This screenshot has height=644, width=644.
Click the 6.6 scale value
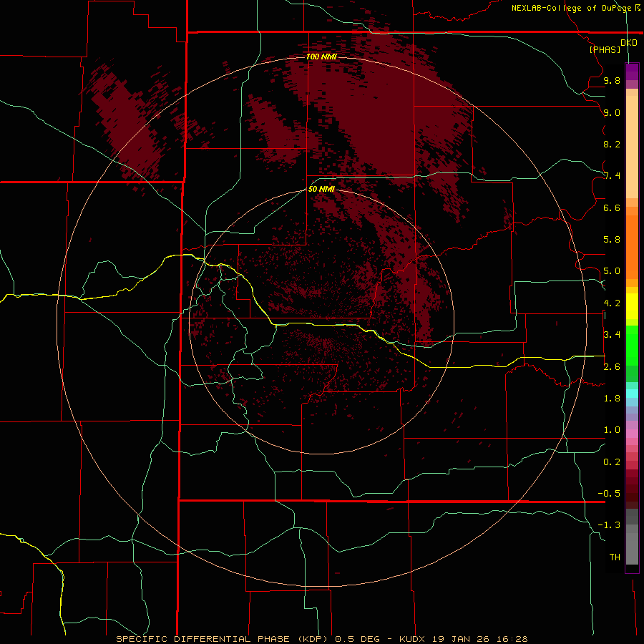coord(612,208)
